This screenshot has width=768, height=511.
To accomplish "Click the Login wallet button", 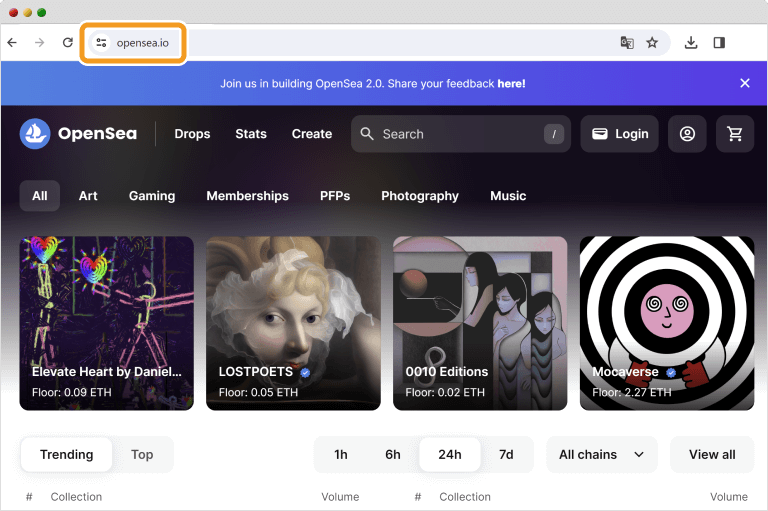I will point(620,134).
